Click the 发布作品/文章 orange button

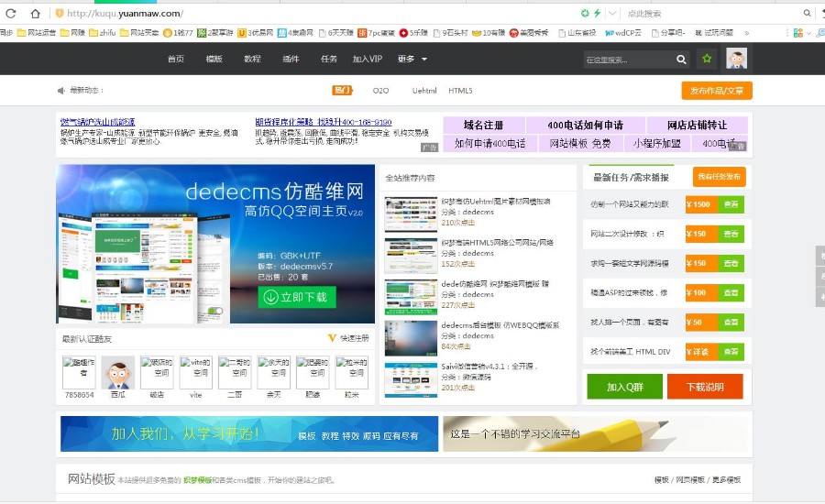click(x=716, y=91)
